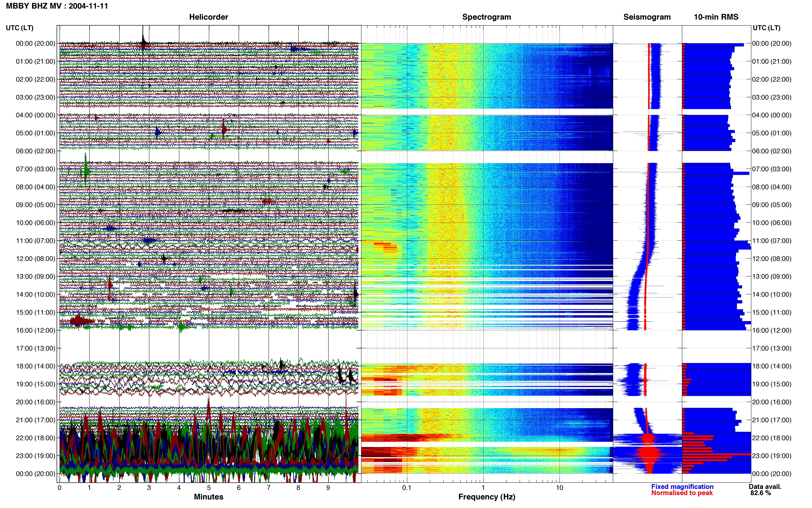
Task: Click the left 16:00 (12:00) time label
Action: click(x=36, y=330)
